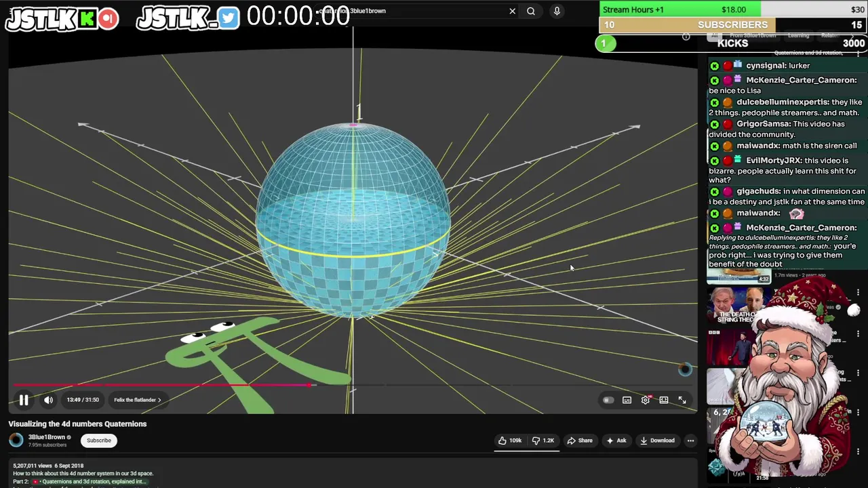The image size is (868, 488).
Task: Click the green X beside GrigorSamsa's message
Action: (714, 124)
